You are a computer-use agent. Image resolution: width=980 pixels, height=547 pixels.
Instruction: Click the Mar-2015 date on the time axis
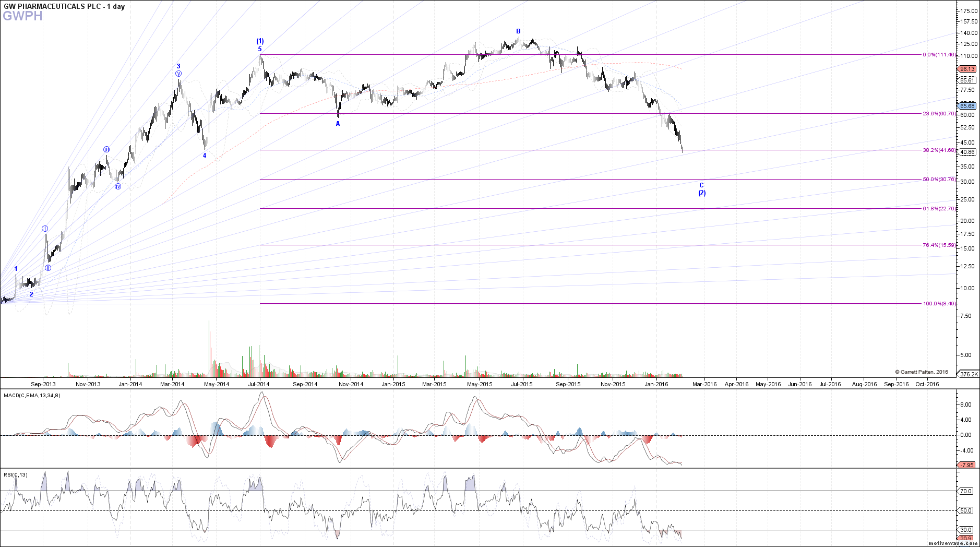coord(434,384)
